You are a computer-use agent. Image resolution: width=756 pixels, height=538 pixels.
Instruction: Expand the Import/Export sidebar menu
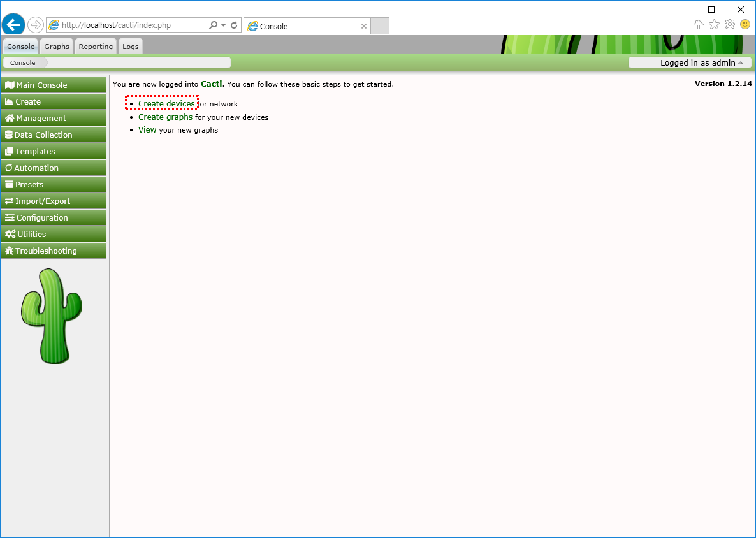pos(53,201)
